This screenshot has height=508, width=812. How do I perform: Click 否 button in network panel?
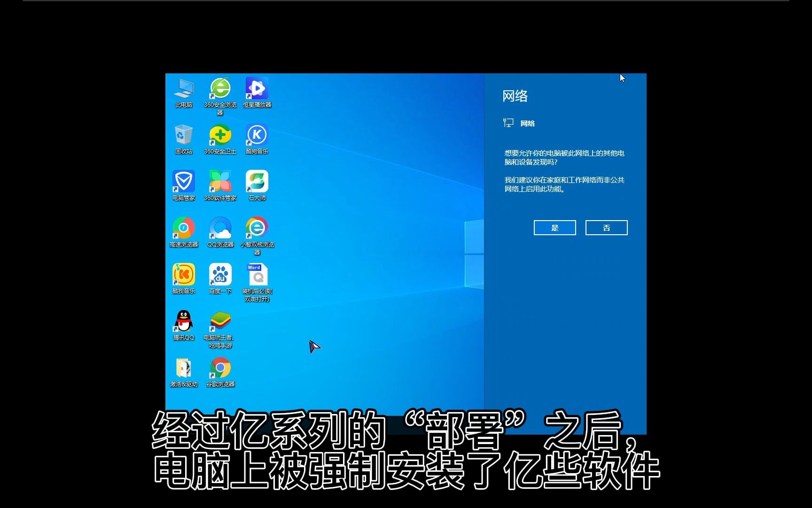coord(607,228)
